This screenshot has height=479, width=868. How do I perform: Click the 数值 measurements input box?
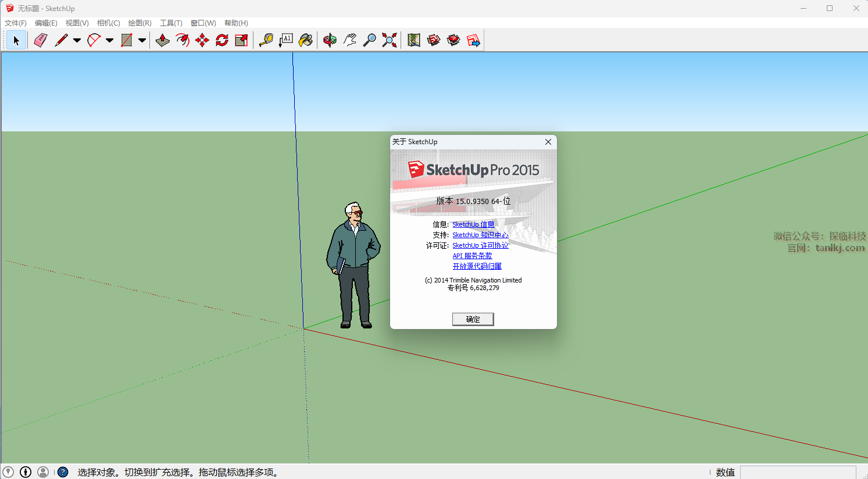[798, 472]
